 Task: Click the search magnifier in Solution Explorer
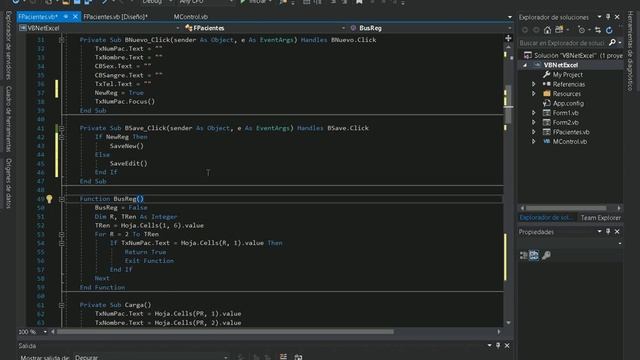click(x=612, y=42)
